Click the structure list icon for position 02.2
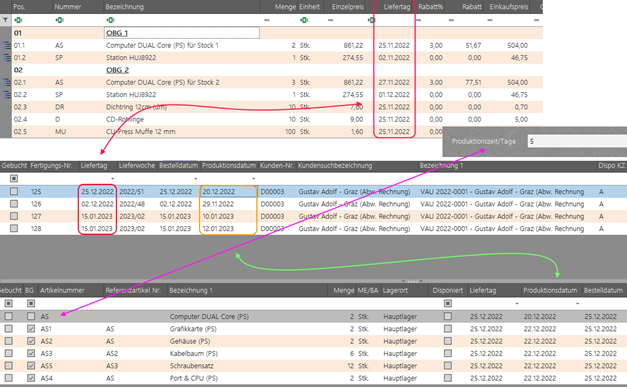 point(6,95)
